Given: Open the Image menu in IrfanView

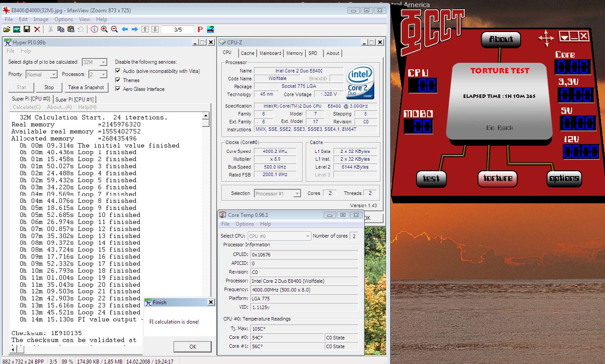Looking at the screenshot, I should pyautogui.click(x=41, y=19).
